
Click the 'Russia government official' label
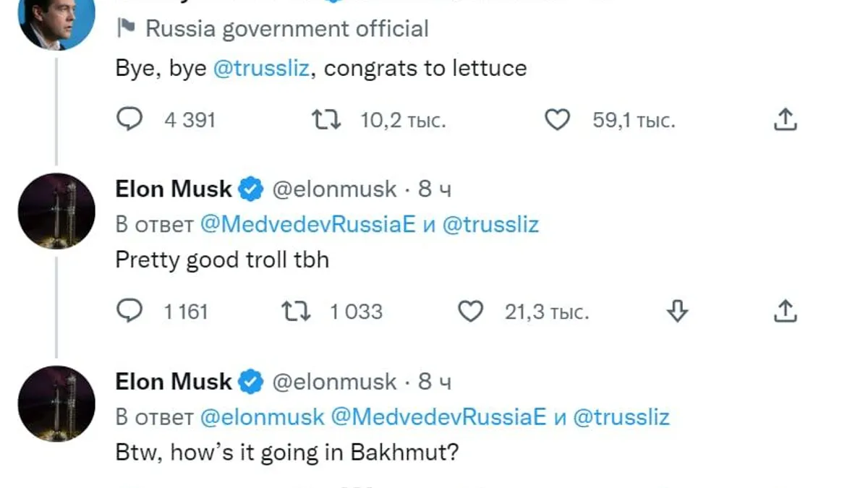coord(286,29)
